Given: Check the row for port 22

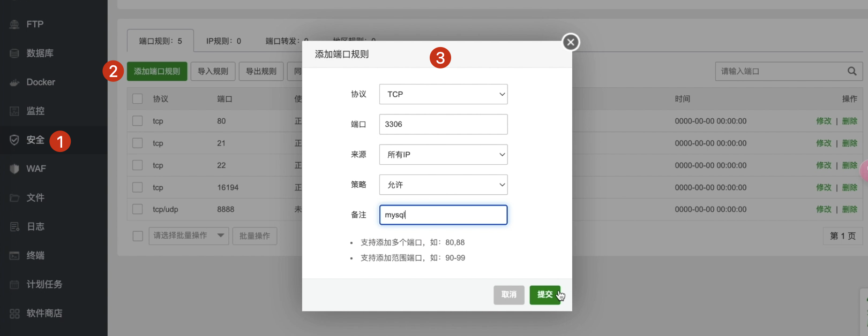Looking at the screenshot, I should click(x=138, y=165).
